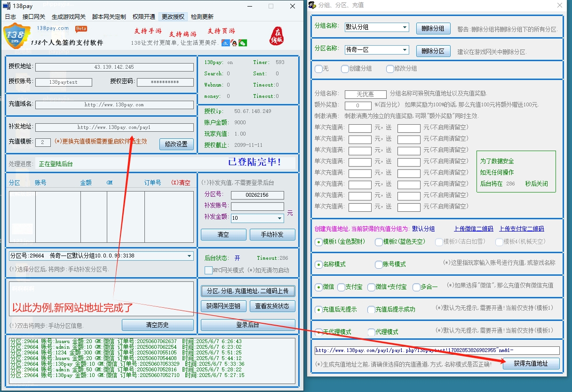The image size is (572, 392).
Task: Open the 日志 menu
Action: click(x=10, y=16)
